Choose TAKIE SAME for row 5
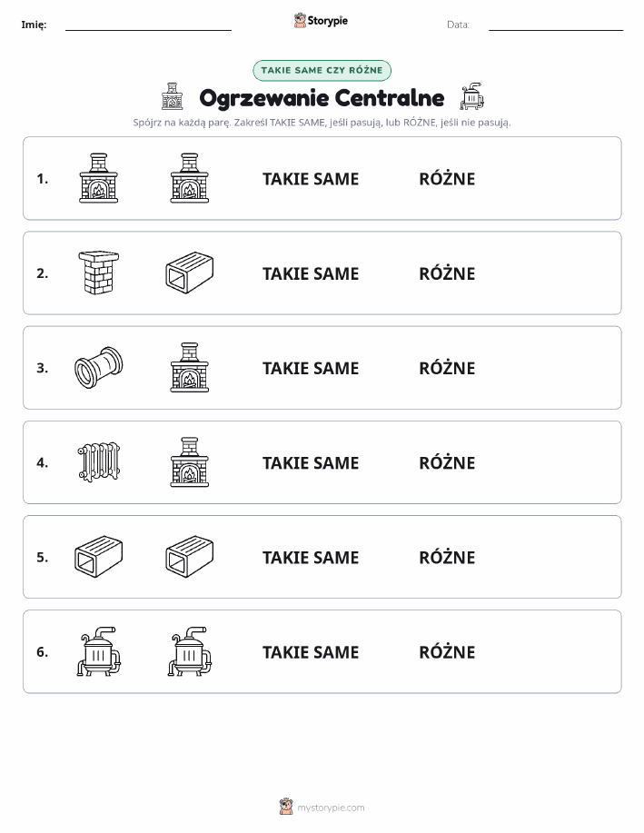644x833 pixels. pyautogui.click(x=311, y=558)
